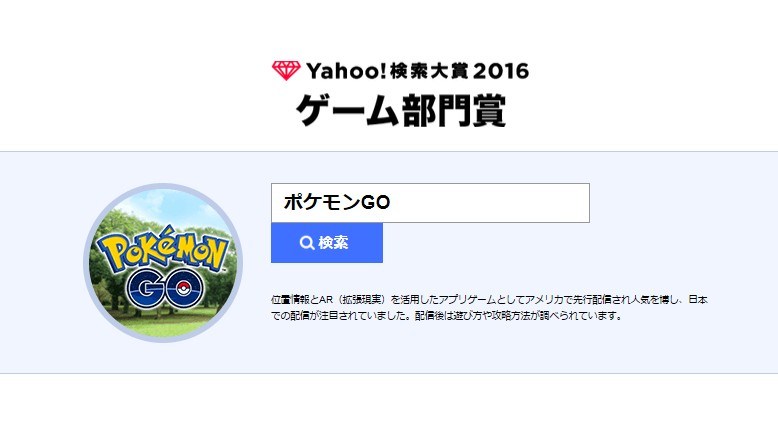This screenshot has width=778, height=438.
Task: Click the word Yahoo! in the header
Action: [x=346, y=71]
